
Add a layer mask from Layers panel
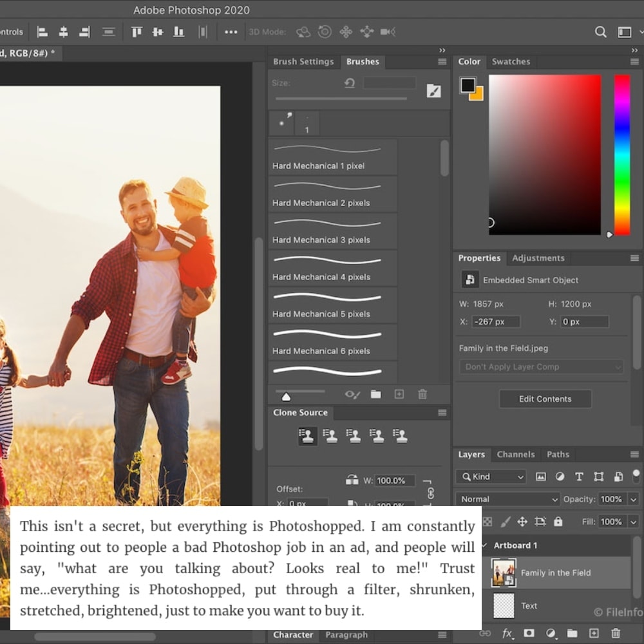click(x=529, y=634)
